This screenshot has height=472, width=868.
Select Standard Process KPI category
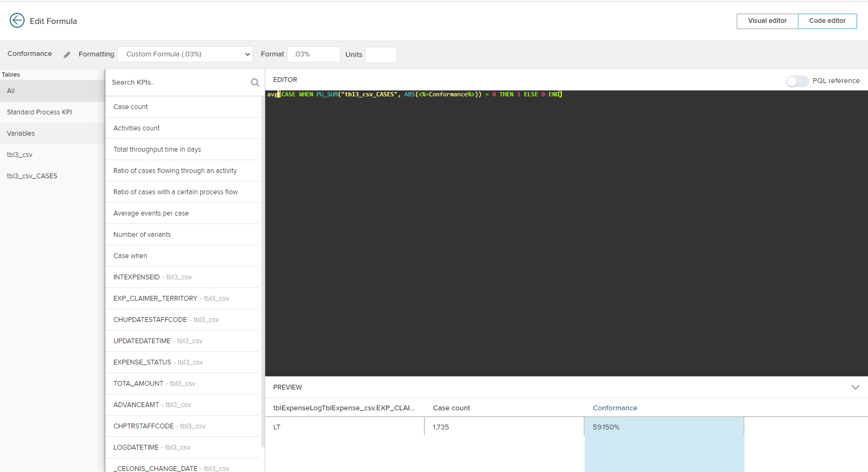click(x=52, y=112)
